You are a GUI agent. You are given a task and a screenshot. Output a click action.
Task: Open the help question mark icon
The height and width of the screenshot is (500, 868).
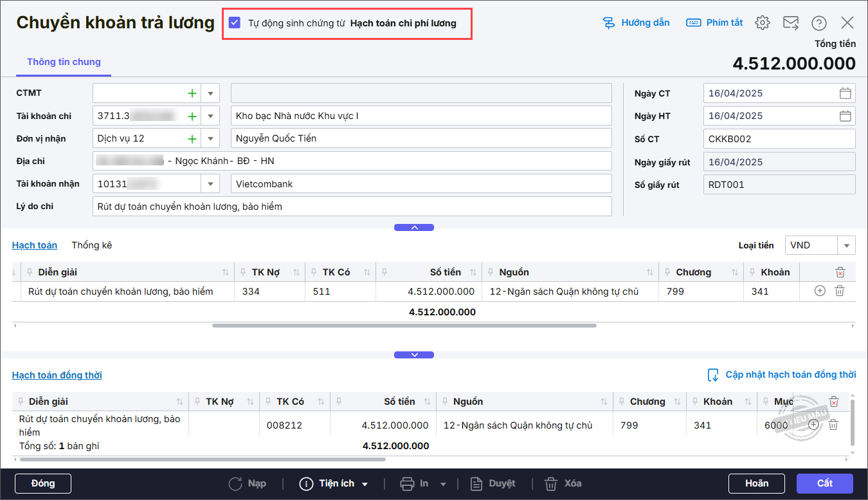coord(818,23)
